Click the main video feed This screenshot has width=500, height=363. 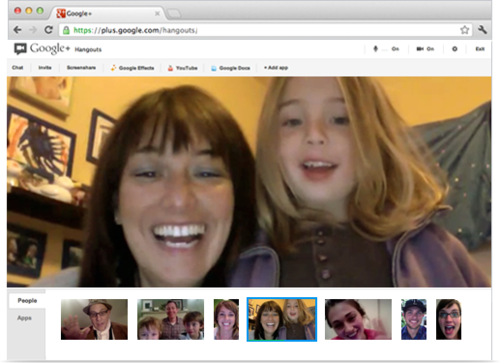pyautogui.click(x=249, y=182)
